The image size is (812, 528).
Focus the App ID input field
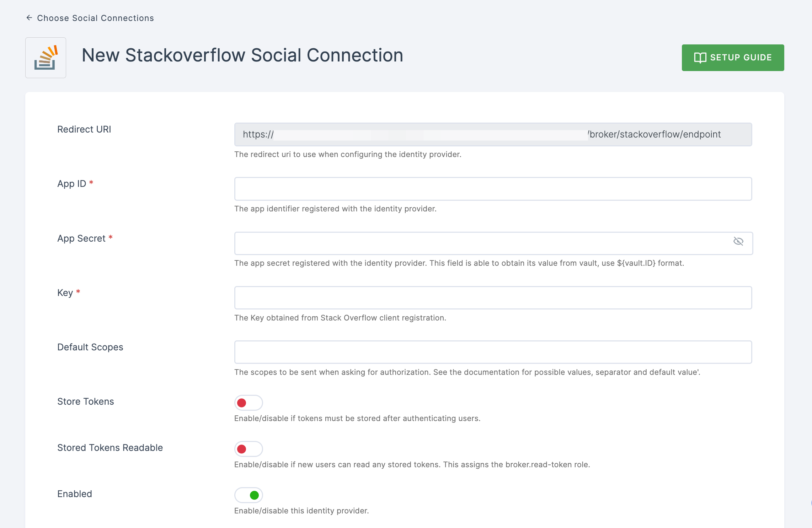pos(493,189)
